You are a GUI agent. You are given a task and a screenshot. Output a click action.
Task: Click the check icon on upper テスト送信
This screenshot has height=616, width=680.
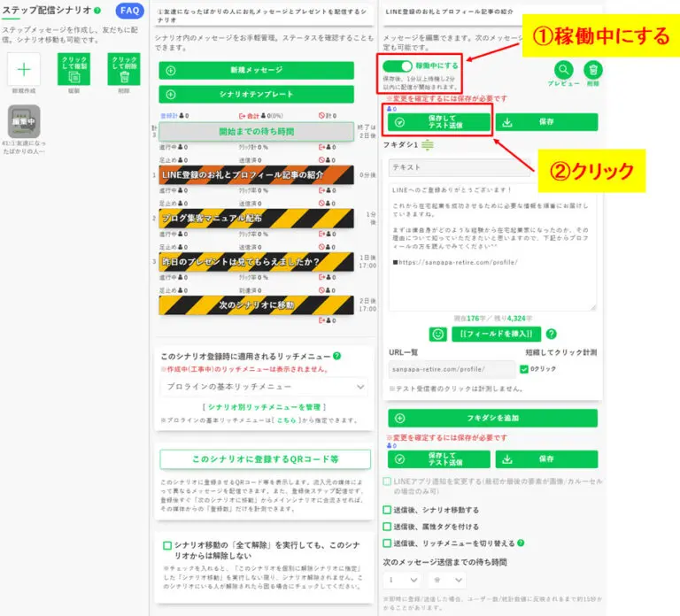coord(399,123)
